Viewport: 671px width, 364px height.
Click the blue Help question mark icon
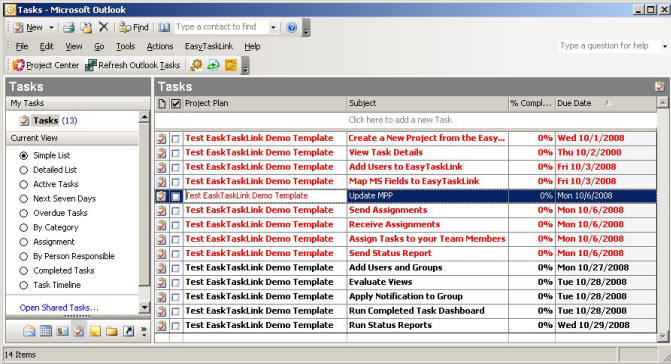point(291,28)
